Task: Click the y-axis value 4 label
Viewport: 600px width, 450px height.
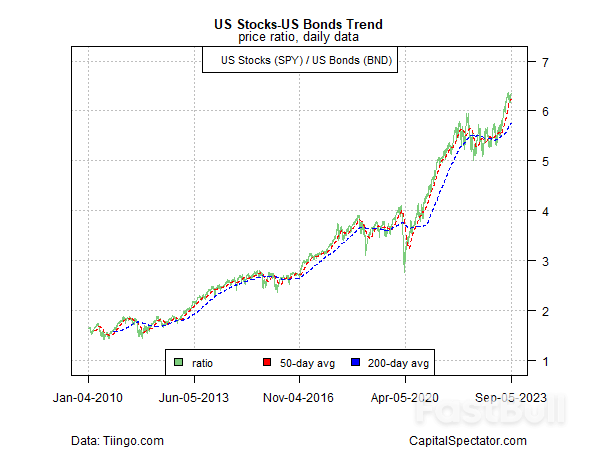Action: pyautogui.click(x=545, y=211)
